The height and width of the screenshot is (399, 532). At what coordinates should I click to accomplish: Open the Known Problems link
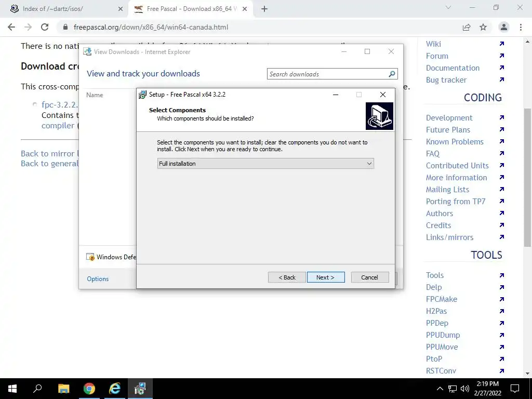(x=455, y=141)
